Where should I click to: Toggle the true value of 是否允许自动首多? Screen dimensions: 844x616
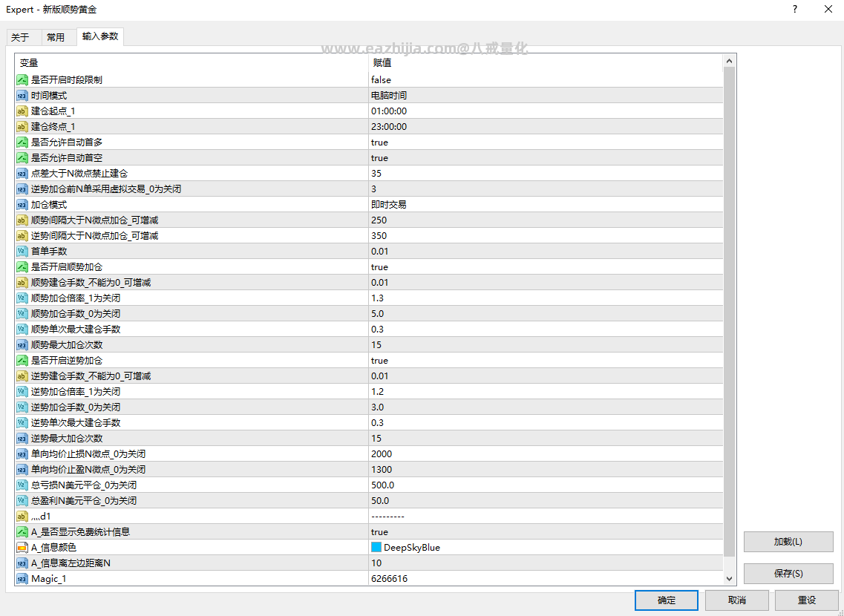pos(546,142)
